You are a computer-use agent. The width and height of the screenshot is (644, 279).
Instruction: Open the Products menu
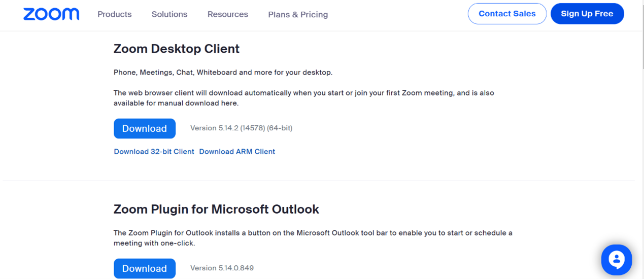click(115, 14)
